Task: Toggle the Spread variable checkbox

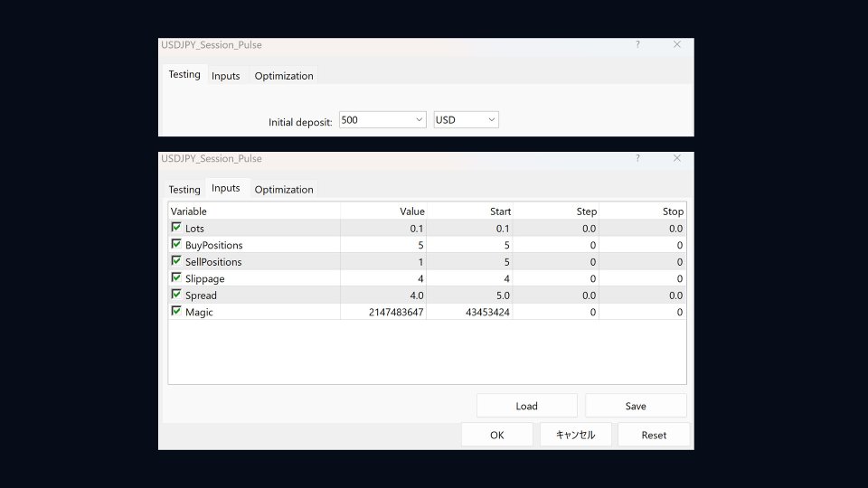Action: (x=176, y=295)
